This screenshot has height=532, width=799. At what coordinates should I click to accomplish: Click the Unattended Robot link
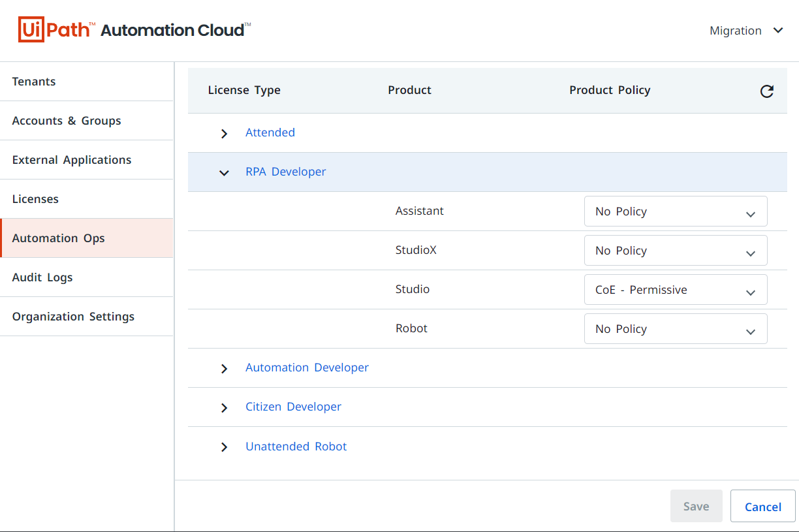tap(296, 446)
